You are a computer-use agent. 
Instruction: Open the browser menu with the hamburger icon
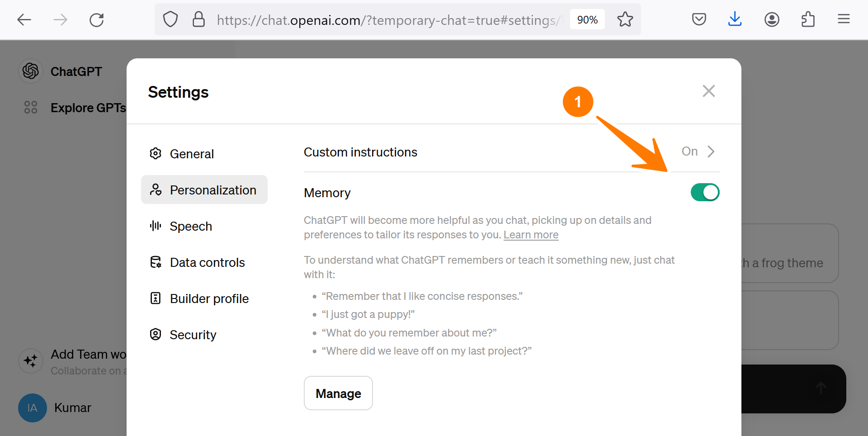pos(844,19)
